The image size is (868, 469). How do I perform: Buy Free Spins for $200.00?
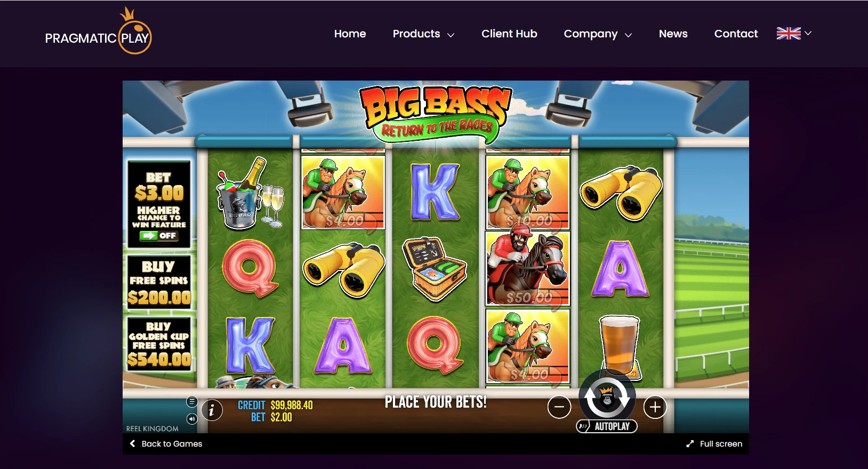coord(159,281)
